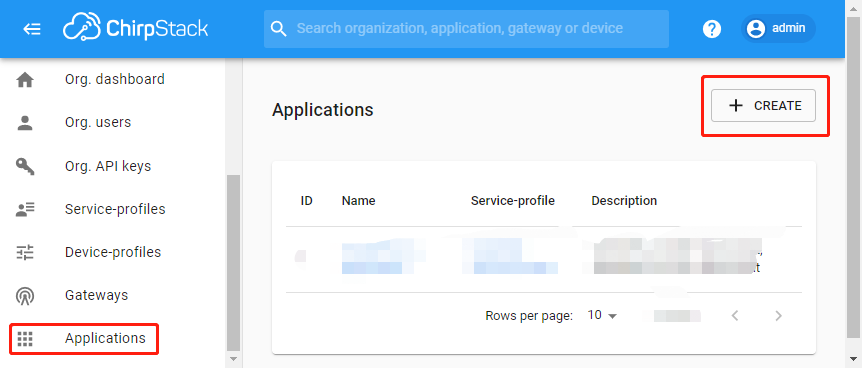Go to next table page
This screenshot has width=862, height=368.
click(x=778, y=316)
